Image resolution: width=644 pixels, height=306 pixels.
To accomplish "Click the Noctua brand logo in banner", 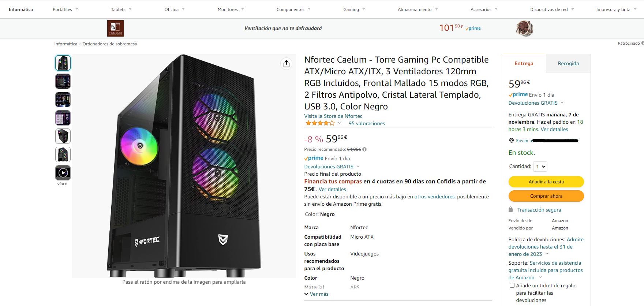I will (x=115, y=28).
